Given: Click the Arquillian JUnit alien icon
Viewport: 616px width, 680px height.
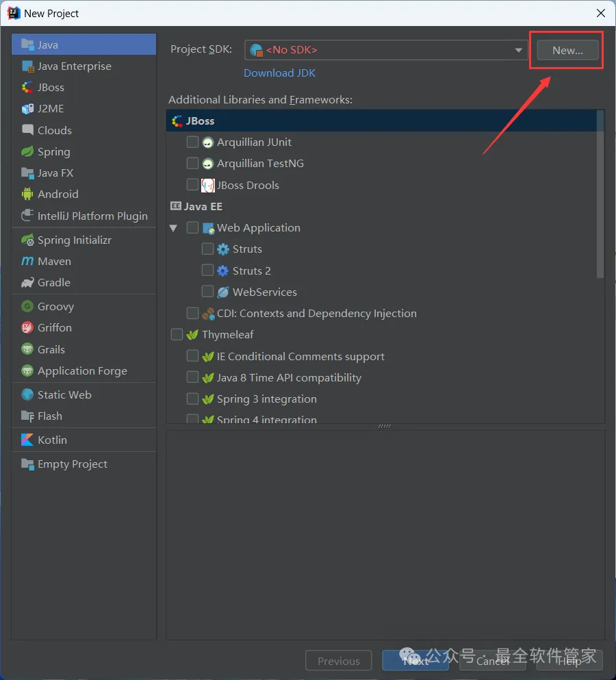Looking at the screenshot, I should (x=207, y=142).
